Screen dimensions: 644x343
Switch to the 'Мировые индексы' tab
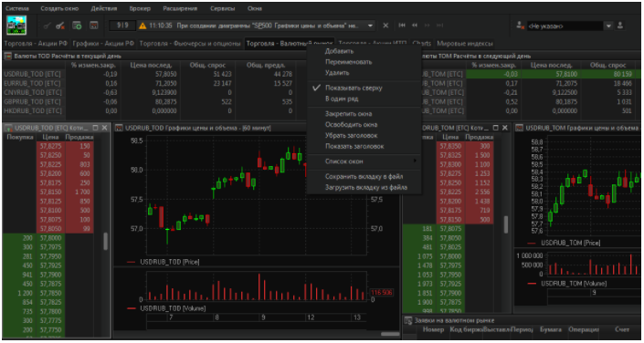coord(465,44)
